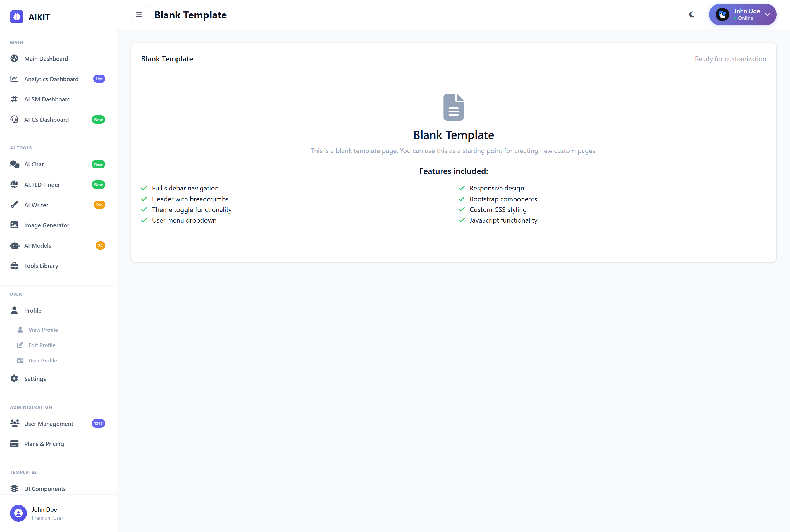Click the Analytics Dashboard chart icon
The height and width of the screenshot is (532, 790).
[14, 79]
